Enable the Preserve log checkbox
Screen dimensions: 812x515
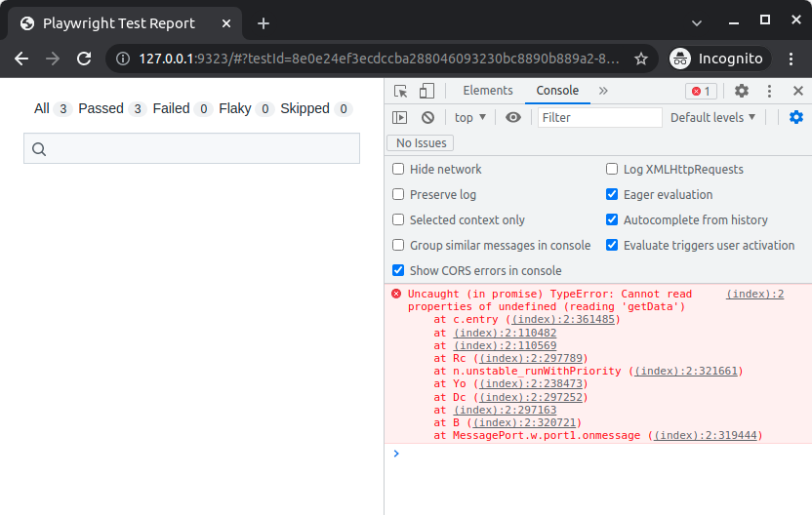click(398, 194)
